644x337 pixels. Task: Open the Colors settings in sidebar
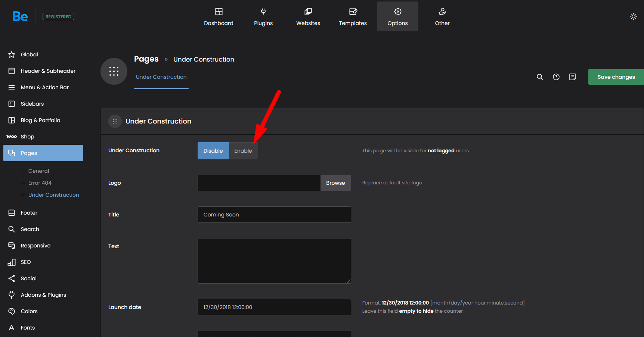click(29, 311)
